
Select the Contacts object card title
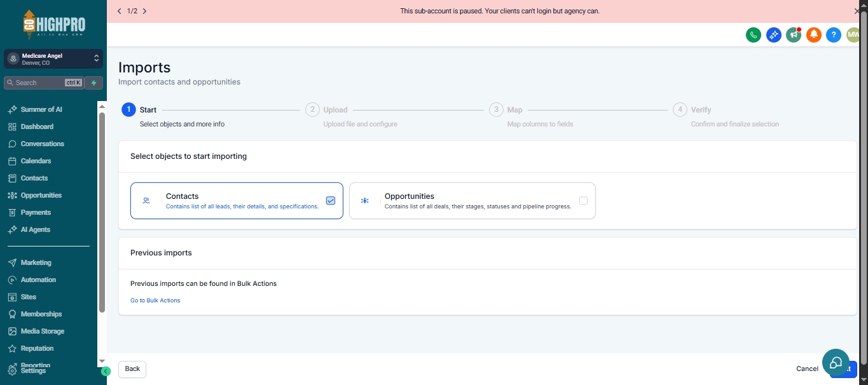point(183,196)
